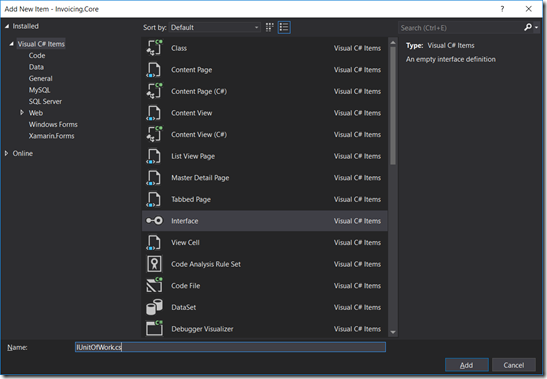This screenshot has width=547, height=379.
Task: Select the "Code File" template name
Action: tap(186, 286)
